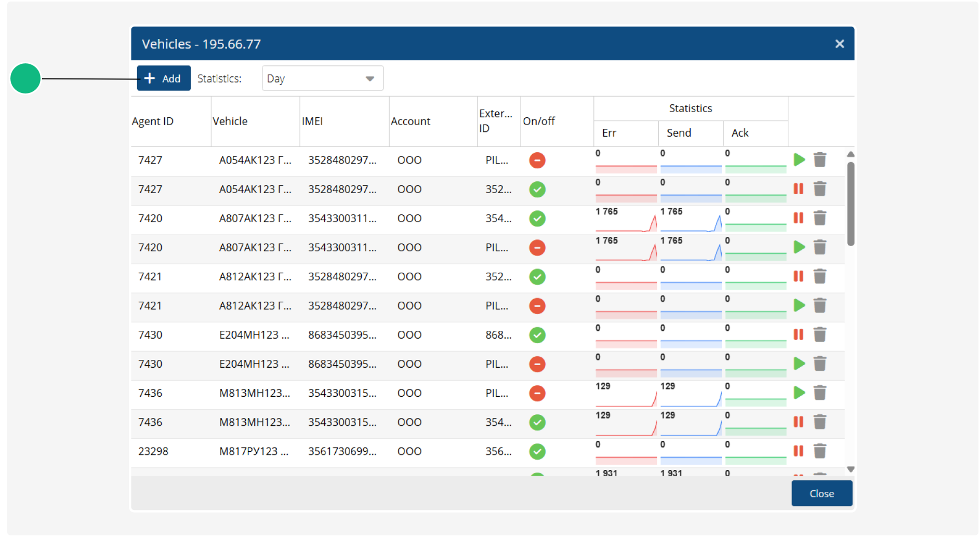Click green on status for 7420 354... row
The image size is (980, 537).
[537, 219]
